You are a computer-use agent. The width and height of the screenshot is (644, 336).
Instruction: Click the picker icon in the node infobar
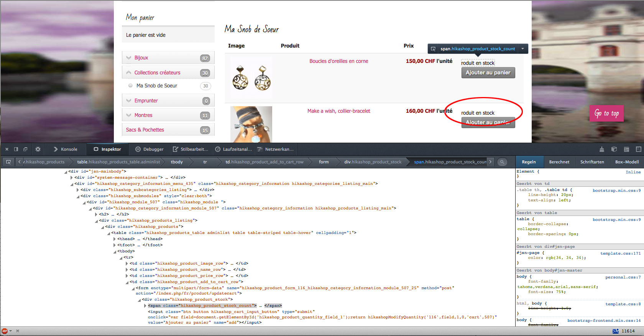433,49
